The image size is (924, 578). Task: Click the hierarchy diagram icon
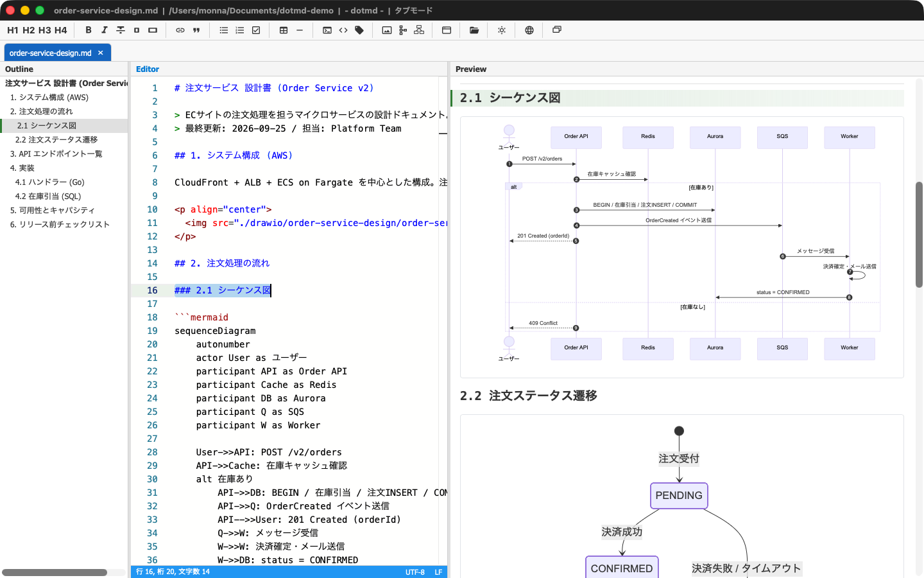coord(419,30)
